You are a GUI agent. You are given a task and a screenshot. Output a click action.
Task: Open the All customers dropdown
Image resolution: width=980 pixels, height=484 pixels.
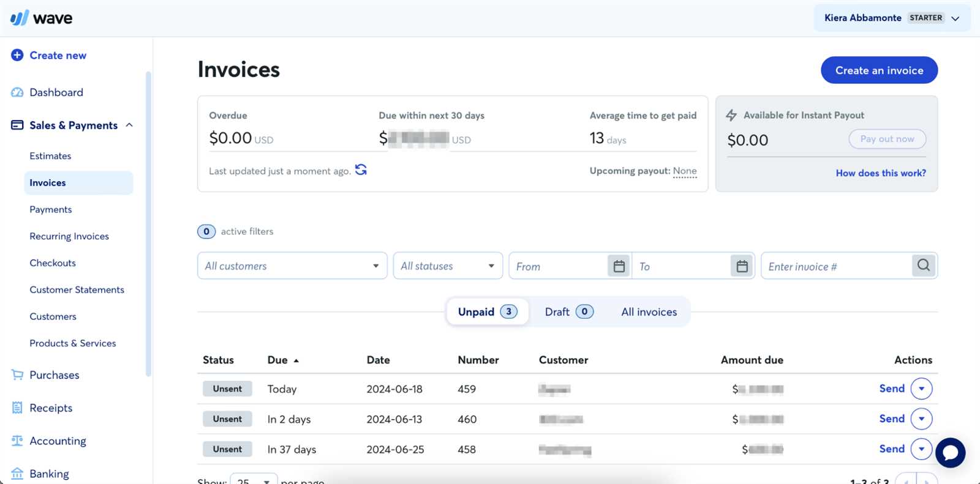tap(292, 266)
